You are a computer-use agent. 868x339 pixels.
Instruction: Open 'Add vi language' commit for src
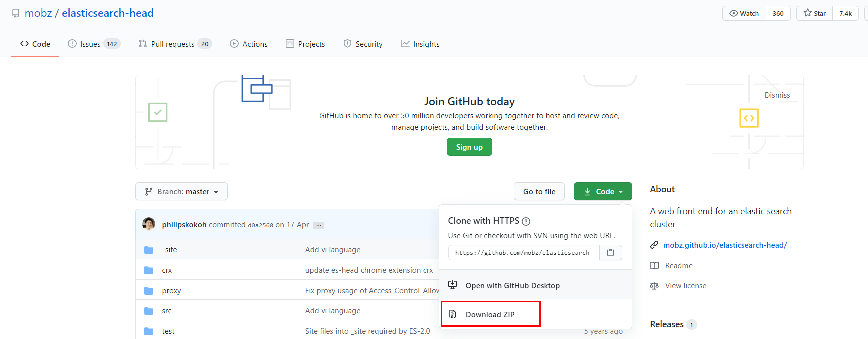coord(333,311)
